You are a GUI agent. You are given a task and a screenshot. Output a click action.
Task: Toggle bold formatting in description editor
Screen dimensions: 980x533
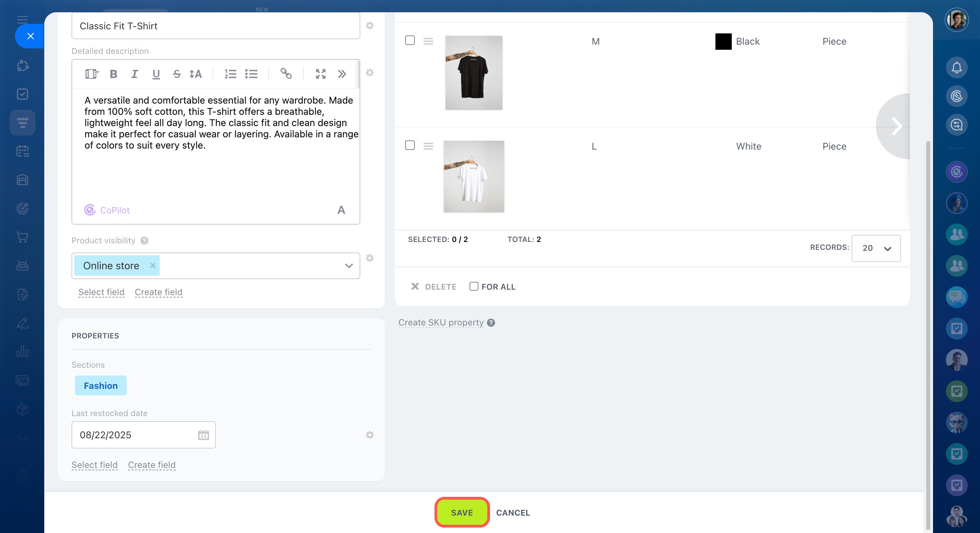tap(113, 74)
